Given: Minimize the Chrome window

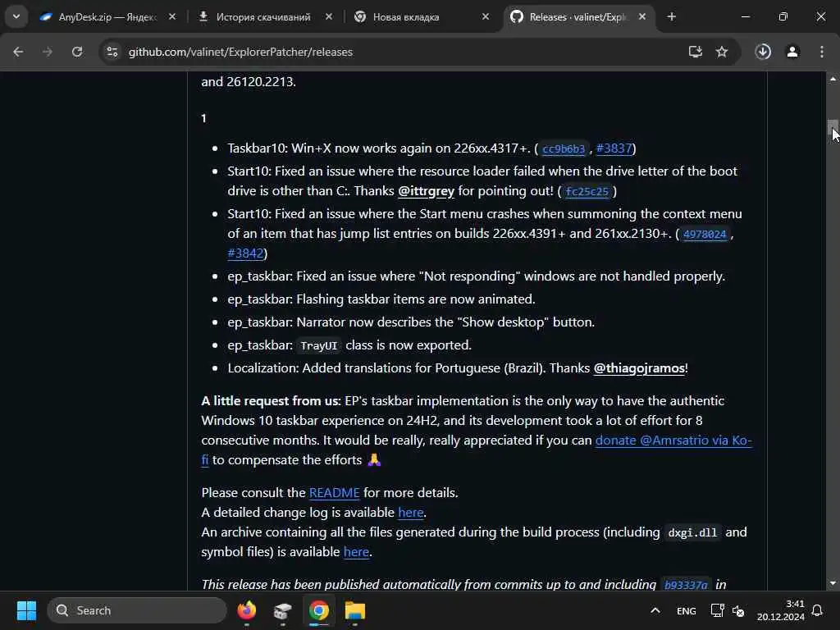Looking at the screenshot, I should click(x=745, y=17).
